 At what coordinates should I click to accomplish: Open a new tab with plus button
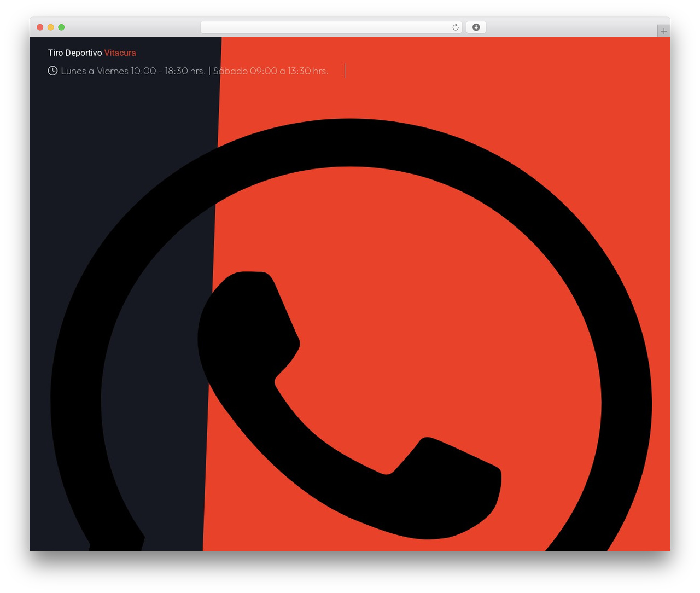[663, 31]
